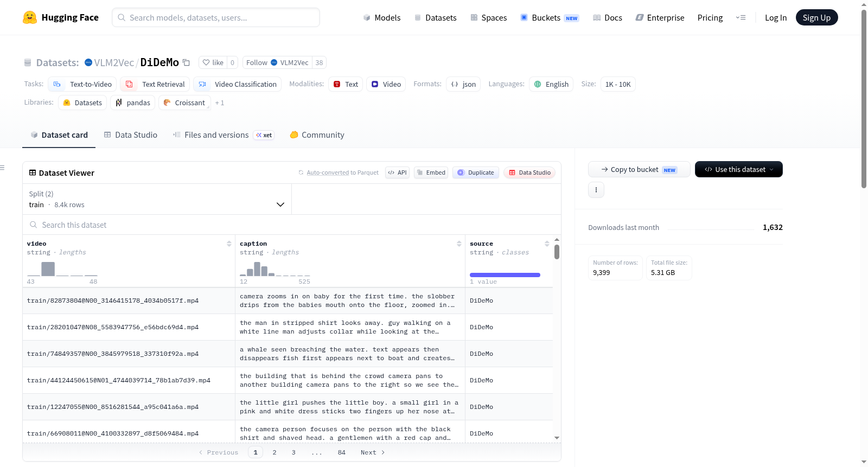The image size is (868, 467).
Task: Open Enterprise in top navigation
Action: click(x=660, y=17)
